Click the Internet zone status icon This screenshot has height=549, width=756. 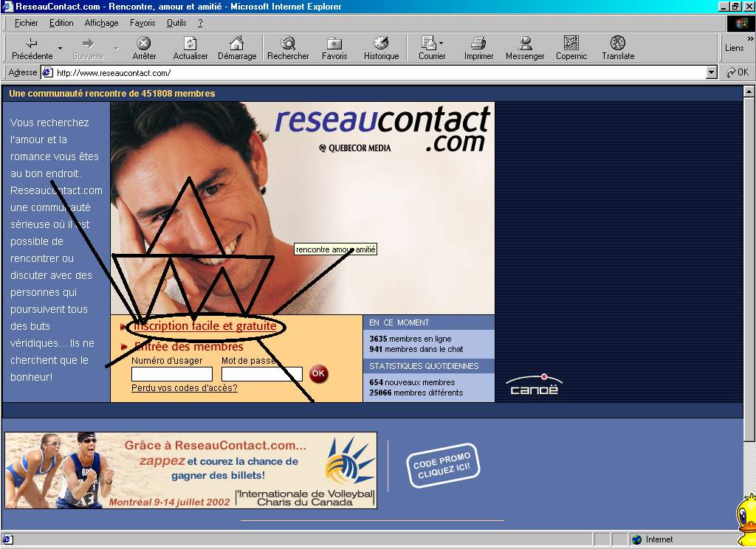(637, 539)
